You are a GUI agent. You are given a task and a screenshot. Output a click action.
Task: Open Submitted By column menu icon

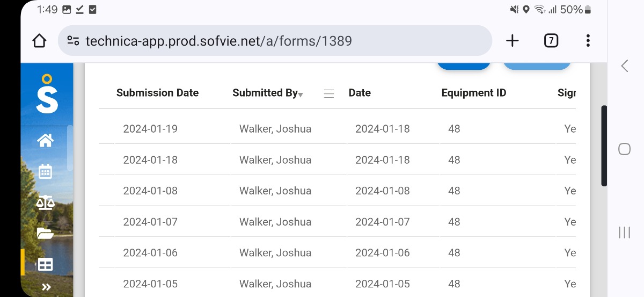(329, 93)
